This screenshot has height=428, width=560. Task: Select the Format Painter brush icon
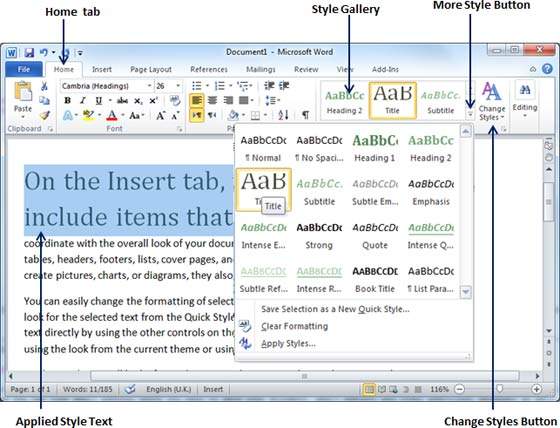[44, 115]
